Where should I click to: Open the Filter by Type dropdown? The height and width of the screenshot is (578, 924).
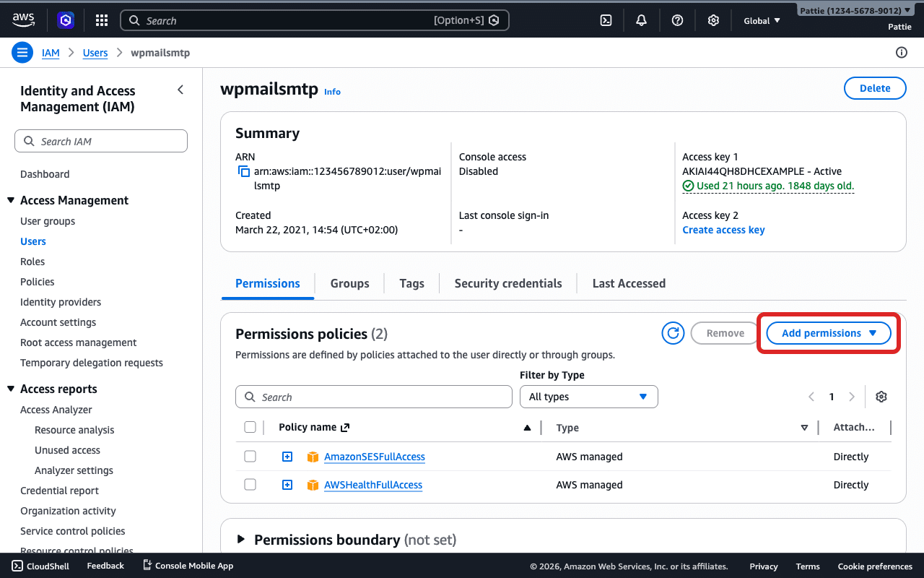[x=589, y=397]
